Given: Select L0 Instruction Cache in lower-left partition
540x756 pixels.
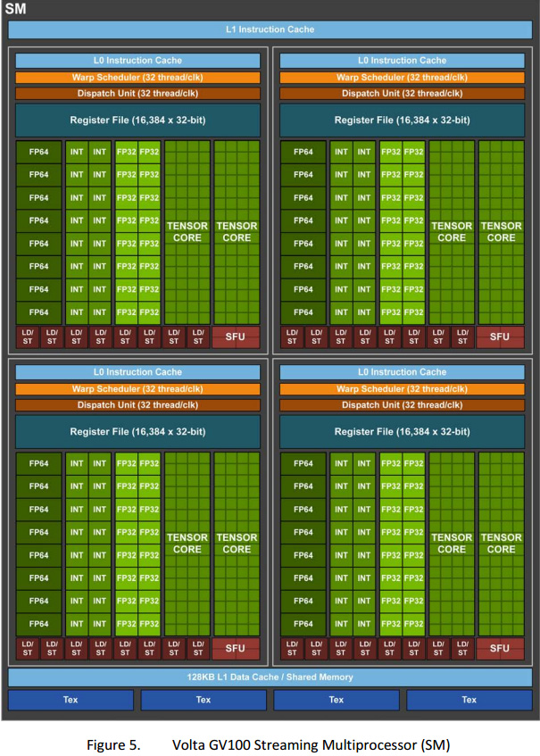Looking at the screenshot, I should point(137,371).
